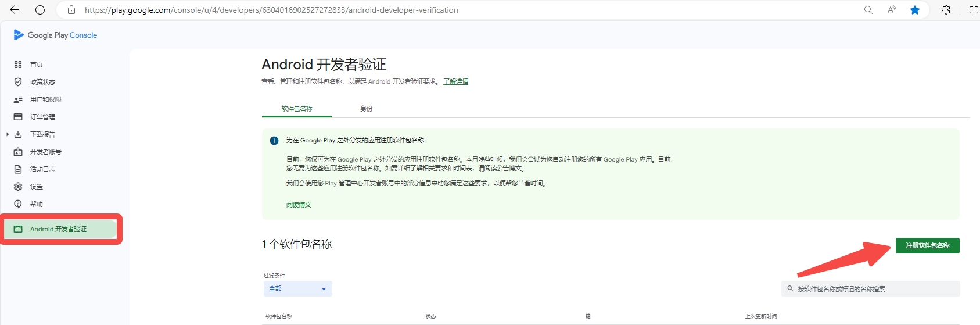
Task: Open the browser extensions puzzle icon
Action: 946,10
